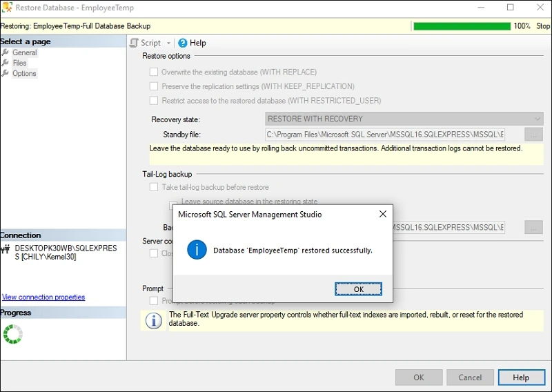Viewport: 552px width, 392px height.
Task: Maximize the Restore Database window
Action: tap(511, 8)
